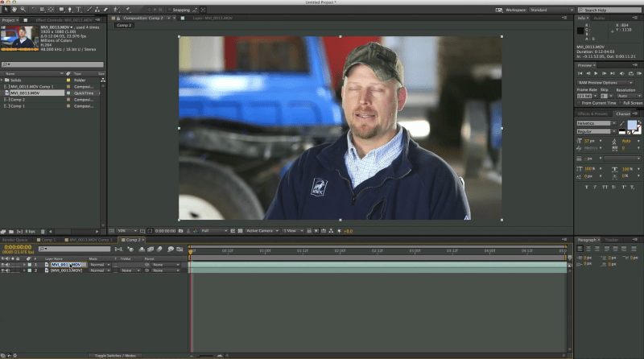Mute audio of layer 1
The width and height of the screenshot is (644, 359).
pos(8,265)
